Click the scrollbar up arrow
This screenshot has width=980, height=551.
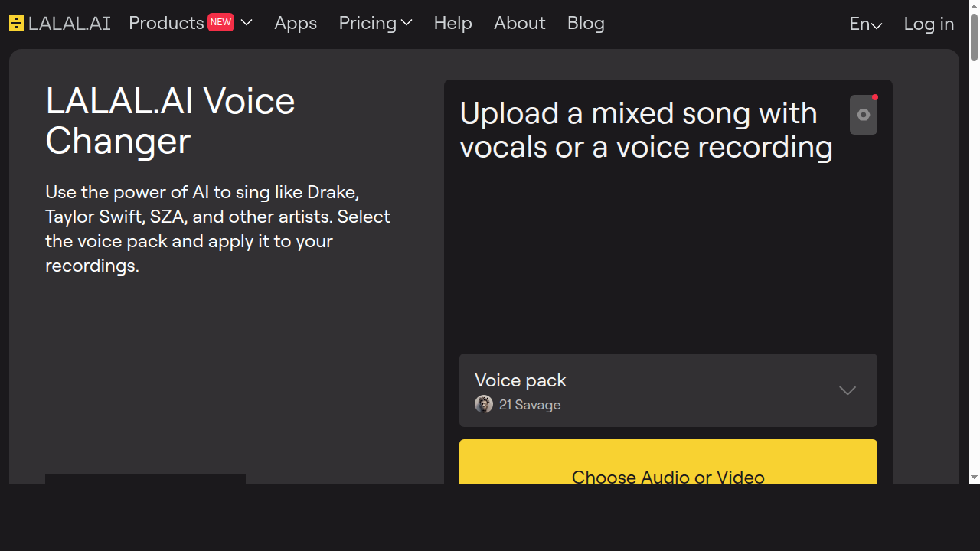pyautogui.click(x=974, y=6)
